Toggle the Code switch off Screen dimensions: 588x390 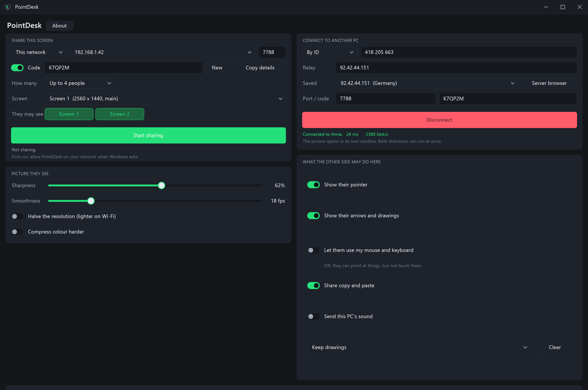pyautogui.click(x=17, y=68)
